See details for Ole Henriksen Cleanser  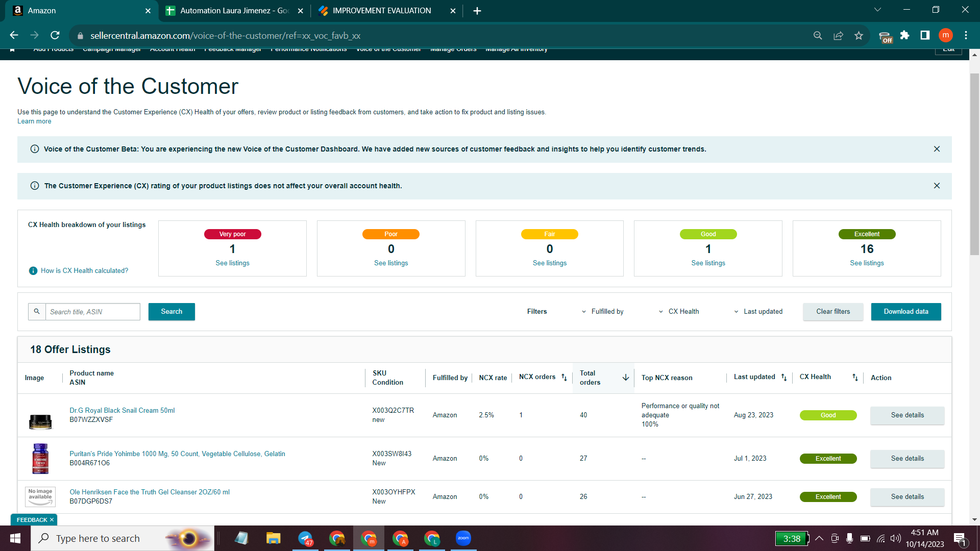907,497
